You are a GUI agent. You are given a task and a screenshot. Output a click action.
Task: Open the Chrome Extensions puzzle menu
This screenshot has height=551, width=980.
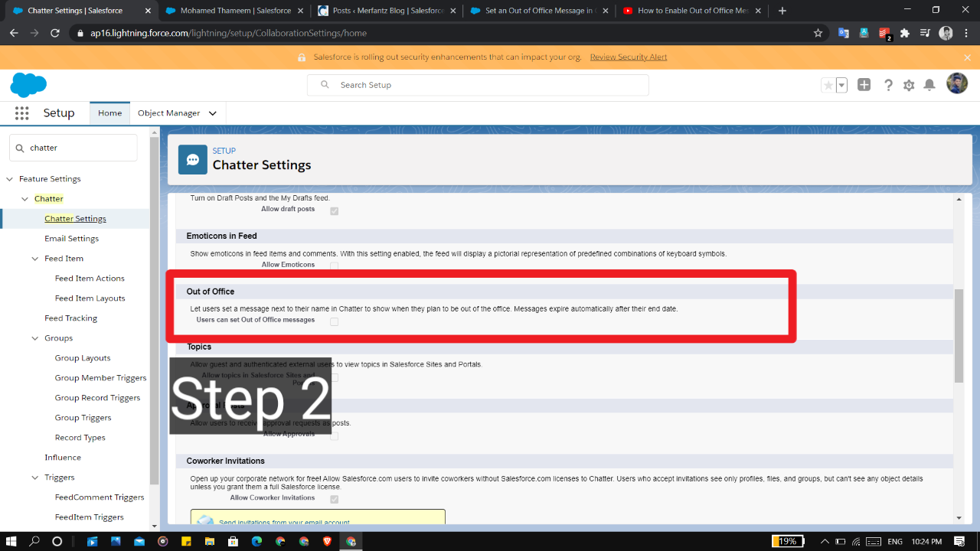point(905,33)
